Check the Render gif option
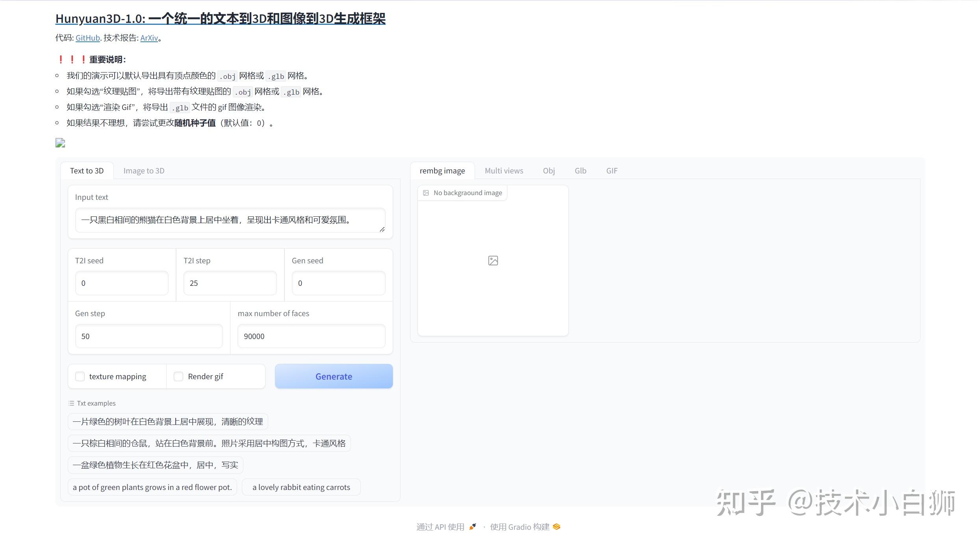This screenshot has height=542, width=980. tap(178, 376)
